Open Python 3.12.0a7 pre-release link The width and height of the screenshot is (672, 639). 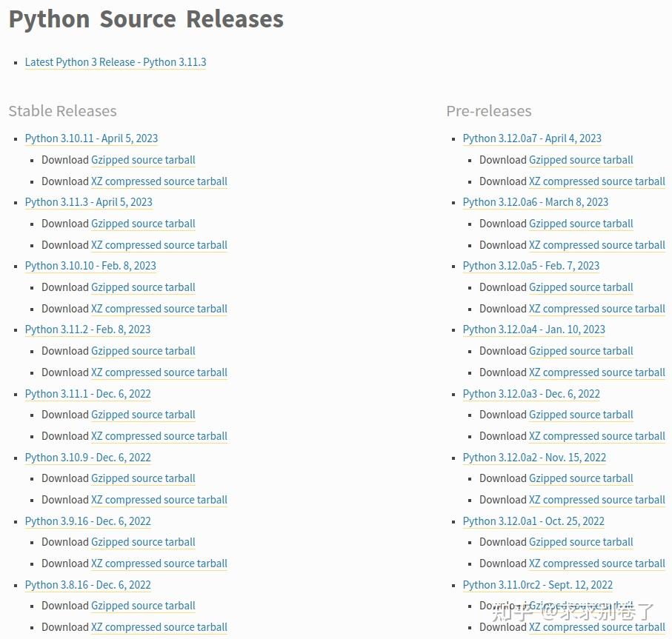[532, 138]
